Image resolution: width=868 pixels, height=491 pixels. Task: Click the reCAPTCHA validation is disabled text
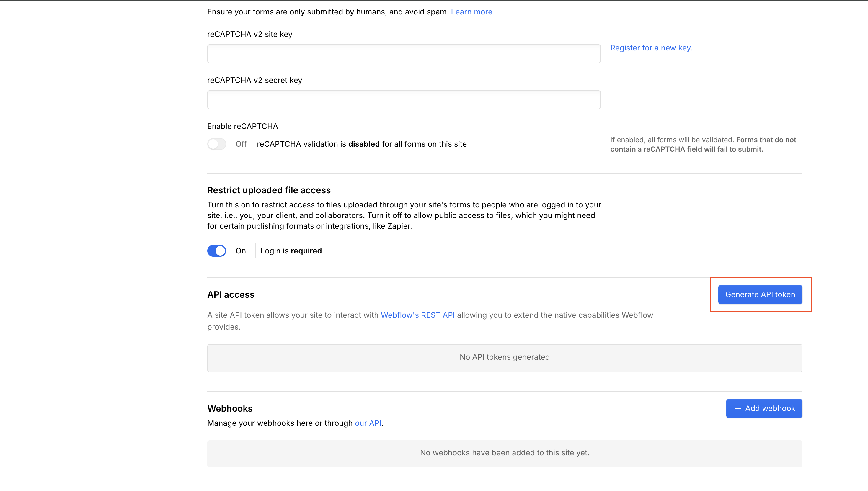(x=362, y=144)
